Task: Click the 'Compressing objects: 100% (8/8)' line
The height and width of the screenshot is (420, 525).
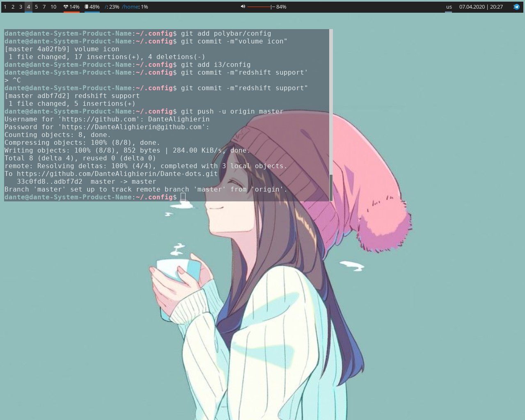Action: tap(83, 143)
